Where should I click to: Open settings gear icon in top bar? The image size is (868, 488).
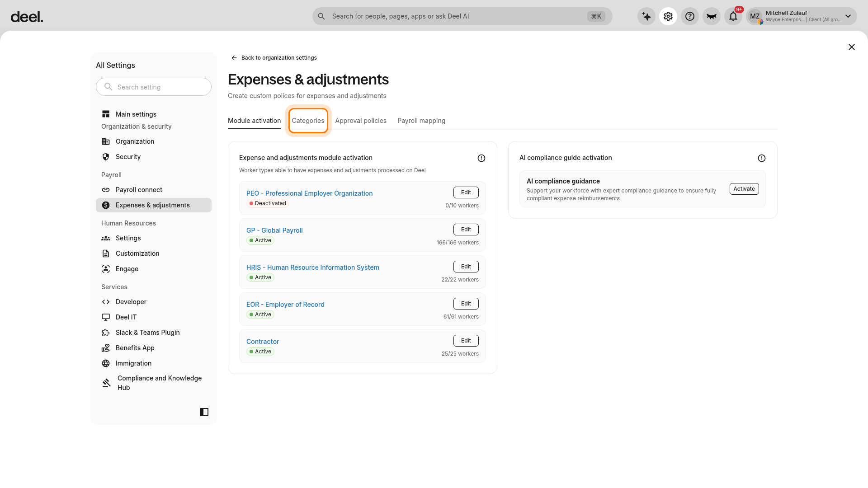pyautogui.click(x=668, y=17)
